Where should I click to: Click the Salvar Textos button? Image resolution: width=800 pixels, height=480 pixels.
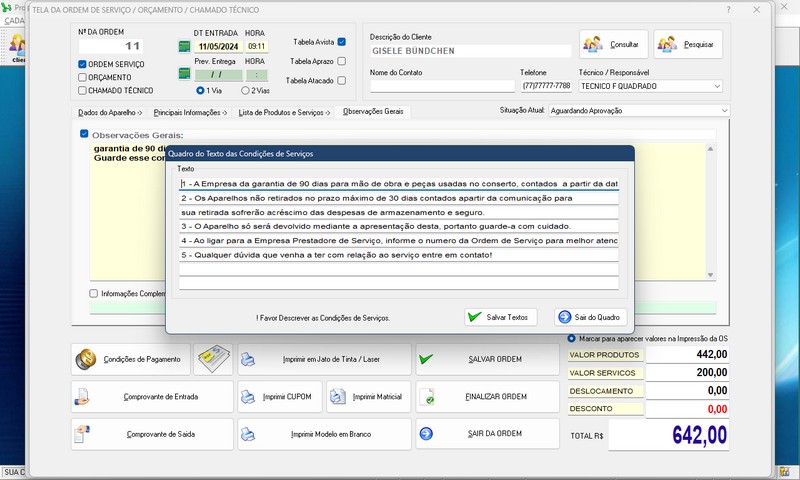[501, 317]
